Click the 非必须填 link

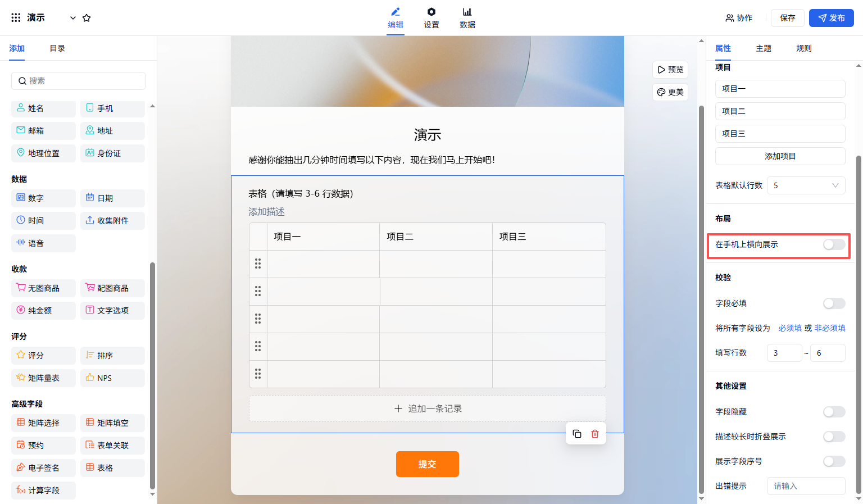(830, 328)
